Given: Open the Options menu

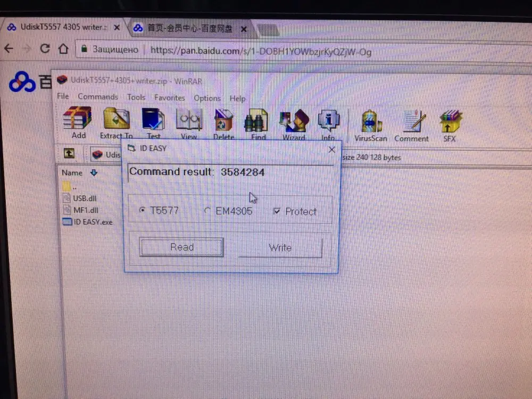Looking at the screenshot, I should pos(207,98).
